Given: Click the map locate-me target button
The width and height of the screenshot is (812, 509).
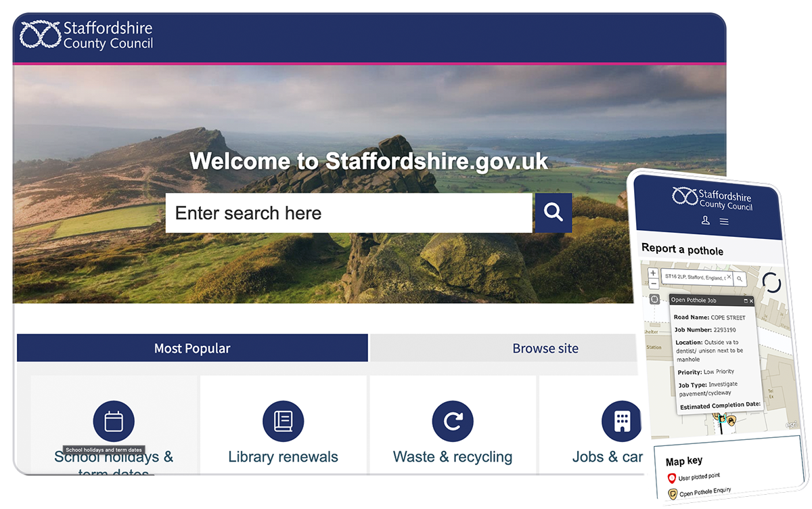Looking at the screenshot, I should pyautogui.click(x=654, y=299).
